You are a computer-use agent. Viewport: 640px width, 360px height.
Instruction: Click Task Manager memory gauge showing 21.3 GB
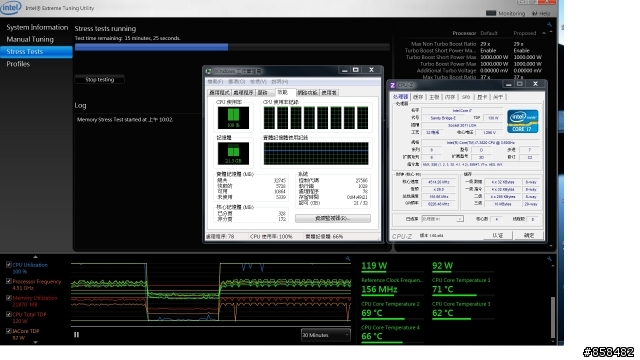tap(233, 153)
